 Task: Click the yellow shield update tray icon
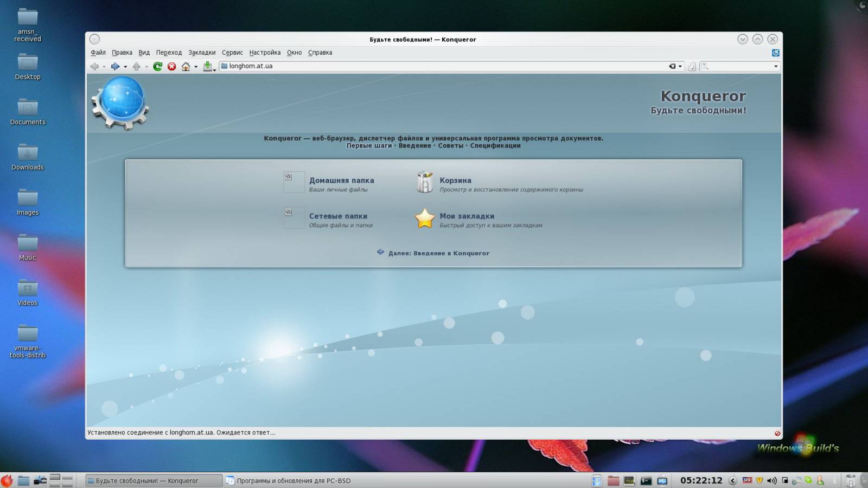[759, 480]
